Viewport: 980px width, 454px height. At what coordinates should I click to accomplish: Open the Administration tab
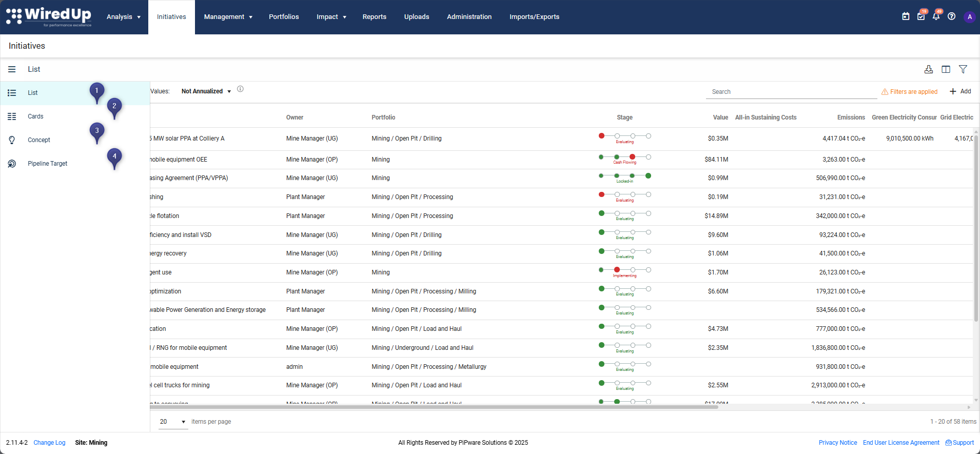click(469, 17)
